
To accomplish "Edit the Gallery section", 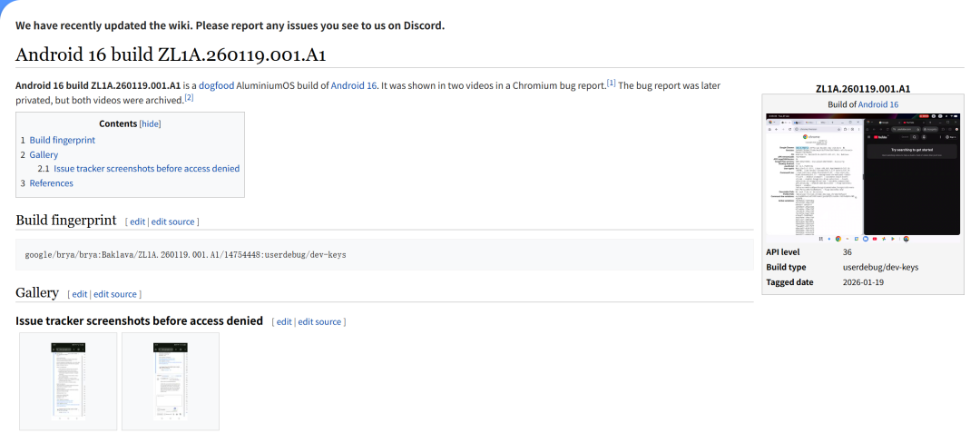I will point(80,294).
